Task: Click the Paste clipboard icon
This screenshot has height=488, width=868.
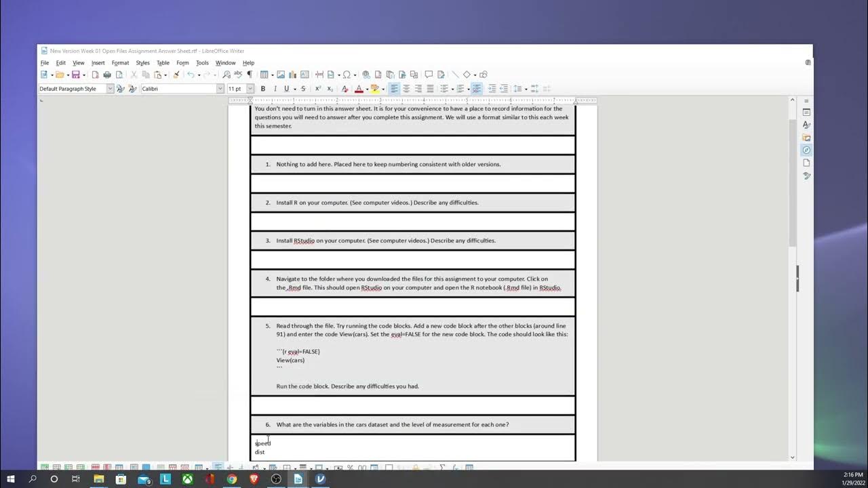Action: [x=158, y=75]
